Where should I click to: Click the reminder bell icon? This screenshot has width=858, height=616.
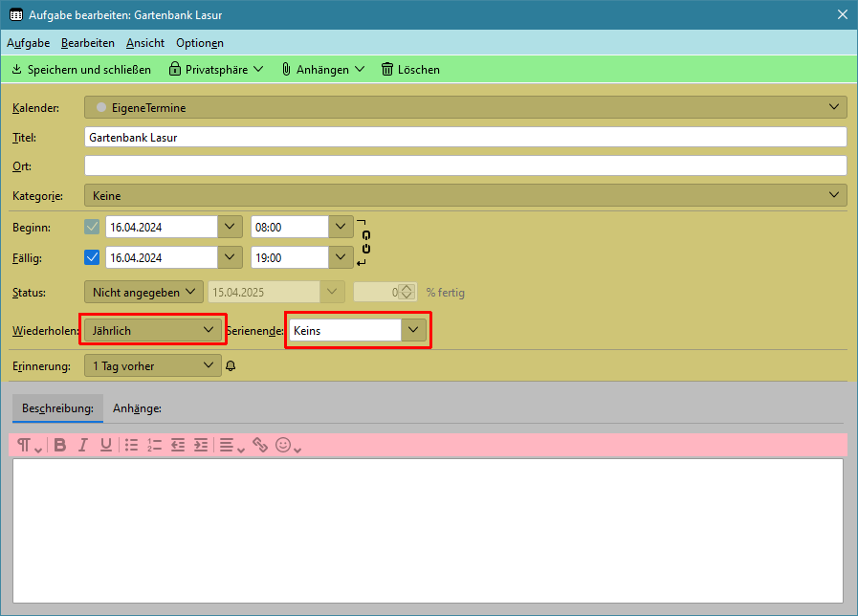tap(230, 365)
